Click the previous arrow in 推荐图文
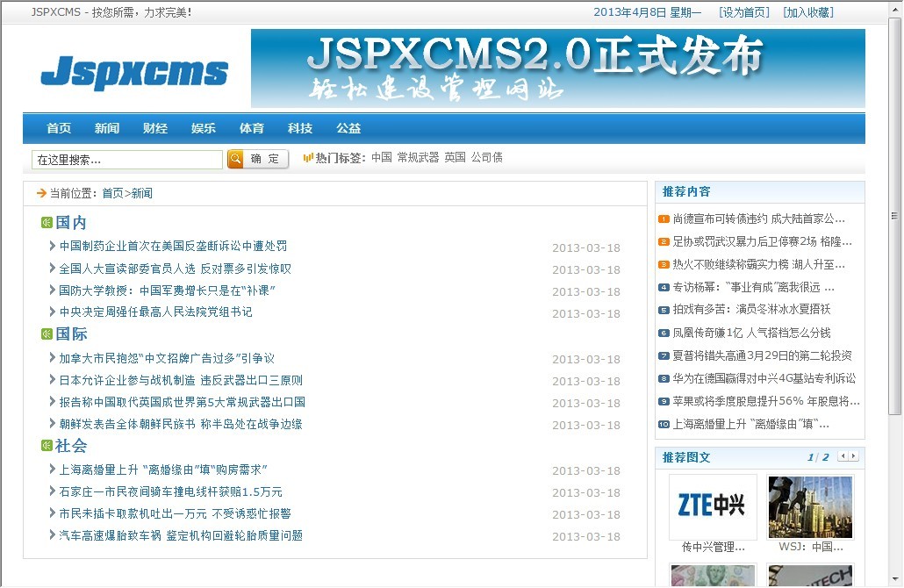 click(843, 456)
